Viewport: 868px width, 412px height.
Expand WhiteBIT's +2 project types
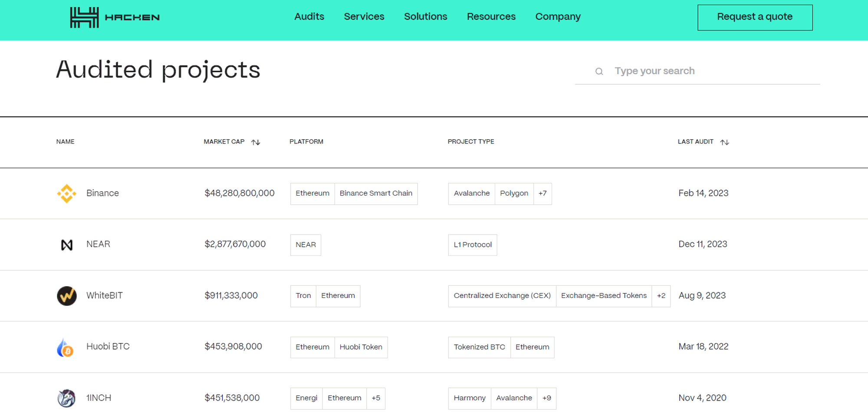[661, 296]
